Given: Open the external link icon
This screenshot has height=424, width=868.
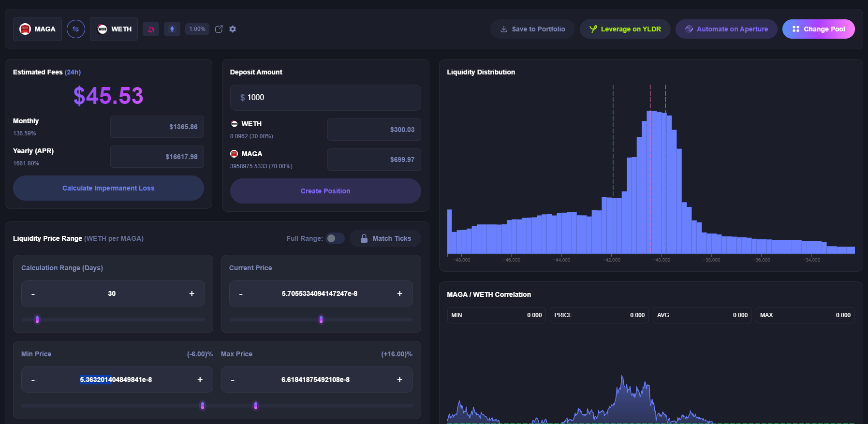Looking at the screenshot, I should tap(219, 29).
